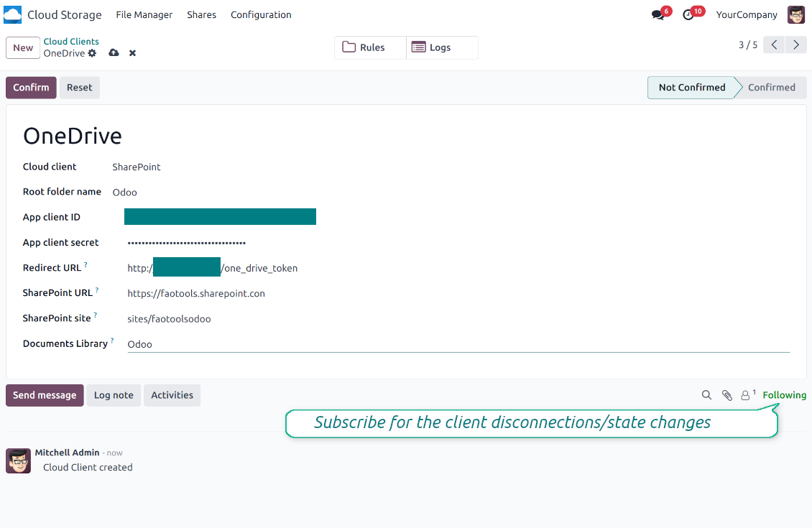The height and width of the screenshot is (528, 812).
Task: Select the Not Confirmed status stage
Action: click(x=691, y=88)
